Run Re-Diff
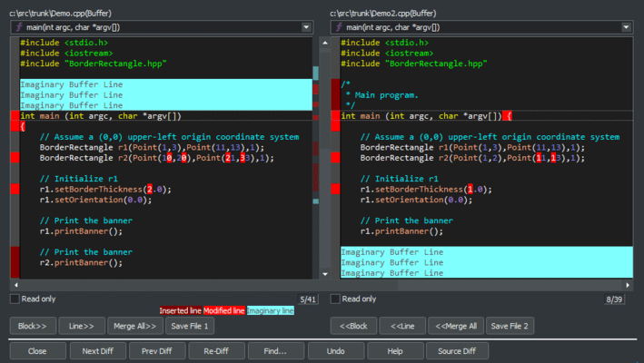The height and width of the screenshot is (363, 644). (216, 351)
